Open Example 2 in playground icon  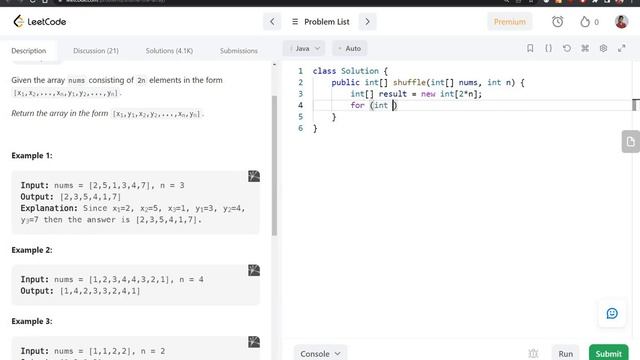click(254, 270)
